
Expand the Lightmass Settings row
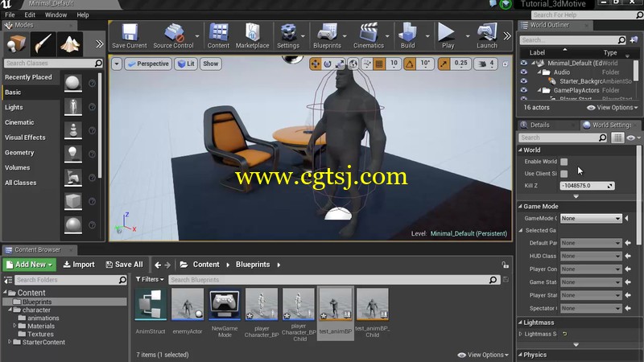[520, 334]
